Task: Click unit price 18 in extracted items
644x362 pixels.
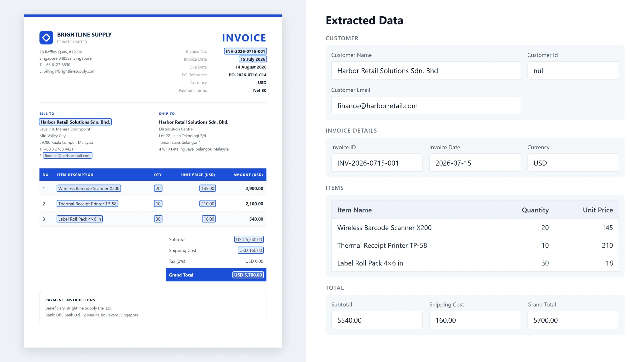Action: (609, 263)
